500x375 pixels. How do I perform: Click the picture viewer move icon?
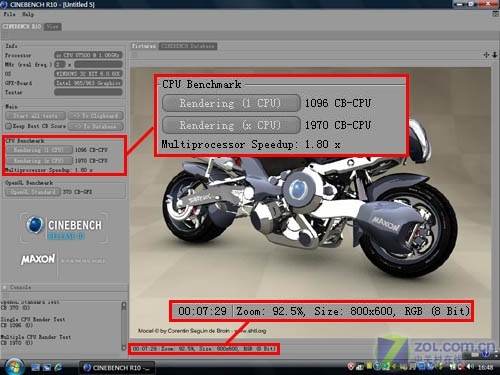pos(487,55)
